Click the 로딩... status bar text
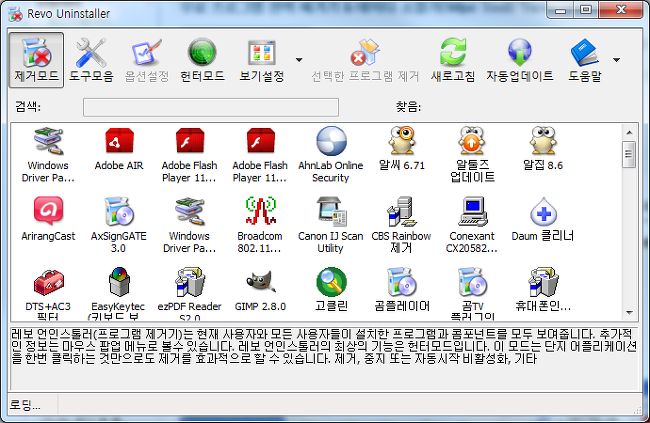This screenshot has width=650, height=423. point(25,404)
